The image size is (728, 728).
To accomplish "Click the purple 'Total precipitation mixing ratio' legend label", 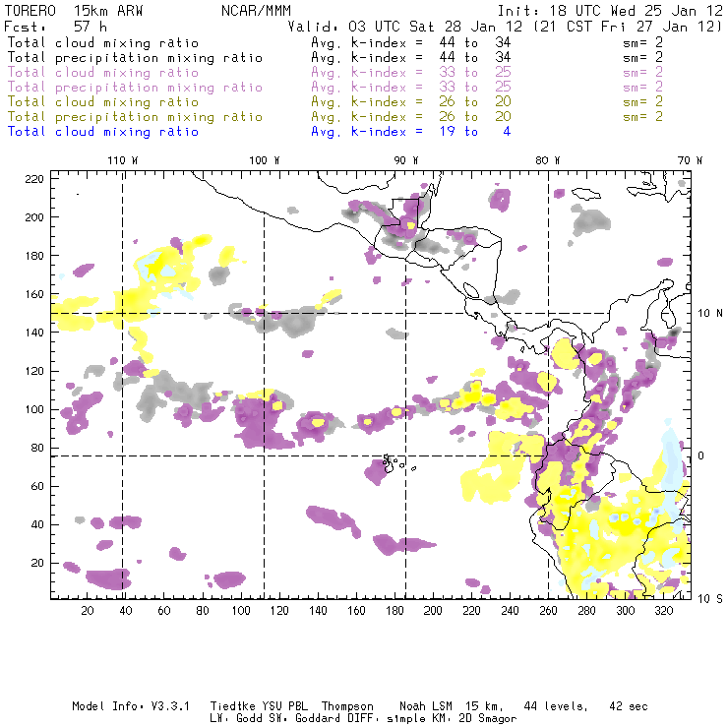I will click(135, 88).
